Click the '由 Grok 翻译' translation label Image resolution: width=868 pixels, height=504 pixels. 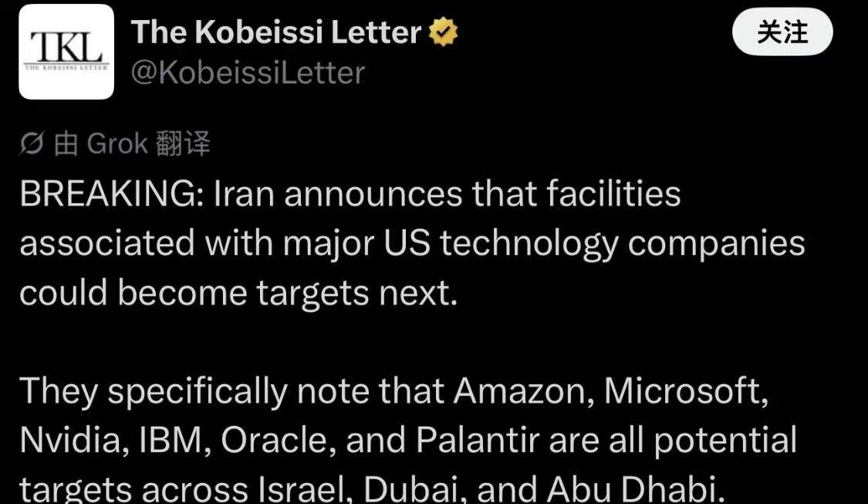click(132, 144)
